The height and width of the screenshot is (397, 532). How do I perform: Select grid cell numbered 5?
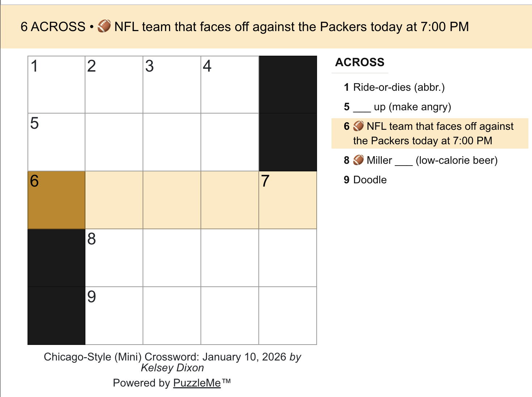[x=56, y=142]
